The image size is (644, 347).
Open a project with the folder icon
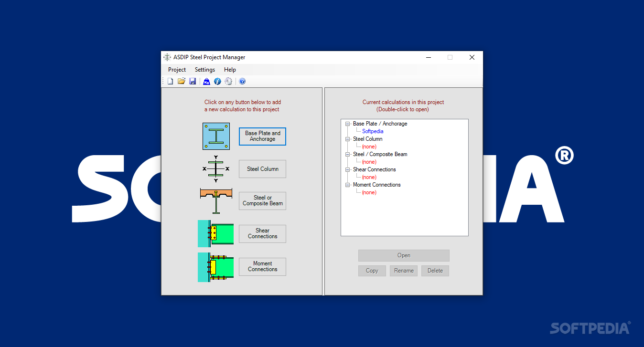(x=182, y=82)
